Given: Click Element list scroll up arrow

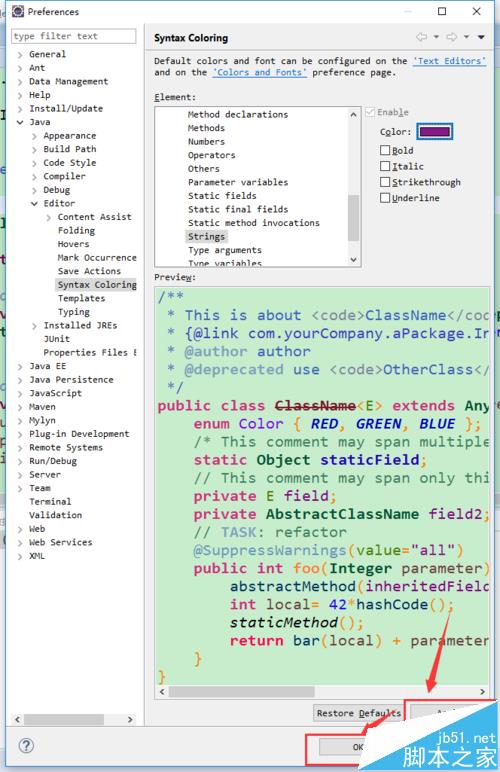Looking at the screenshot, I should pyautogui.click(x=353, y=114).
